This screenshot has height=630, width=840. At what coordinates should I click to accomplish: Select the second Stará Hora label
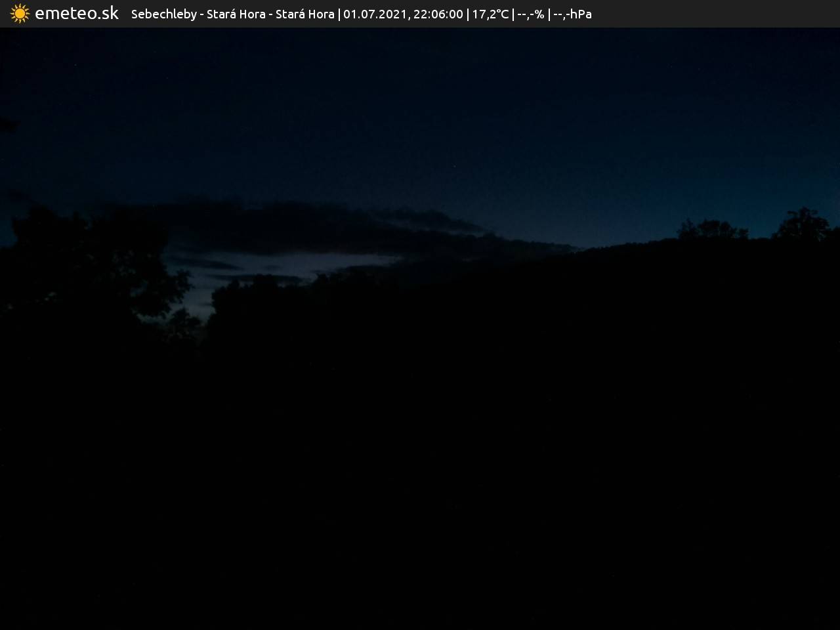click(304, 14)
